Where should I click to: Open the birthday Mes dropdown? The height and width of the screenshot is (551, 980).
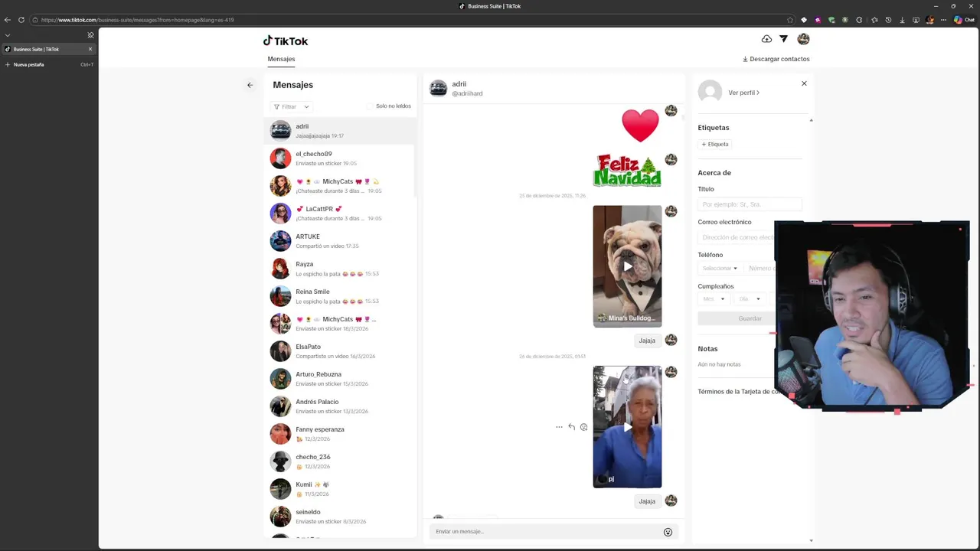(713, 299)
